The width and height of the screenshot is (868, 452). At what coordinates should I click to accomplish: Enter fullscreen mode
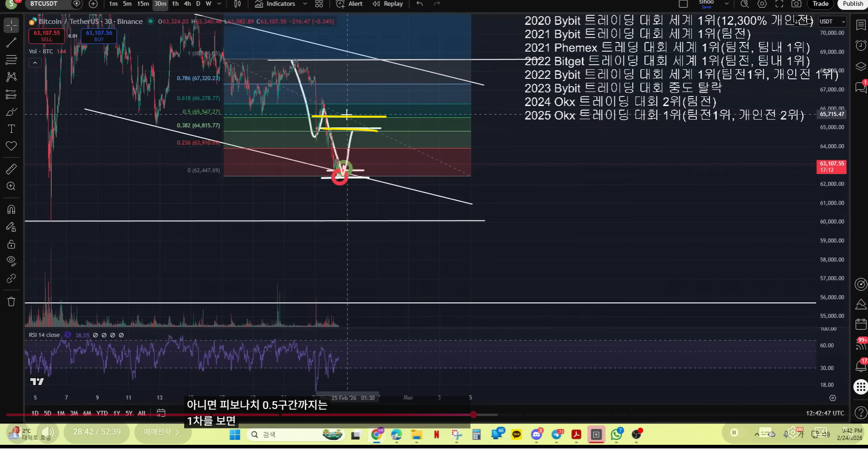point(779,4)
